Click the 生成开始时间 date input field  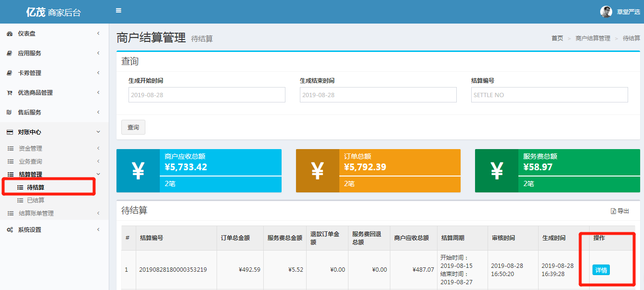coord(207,95)
